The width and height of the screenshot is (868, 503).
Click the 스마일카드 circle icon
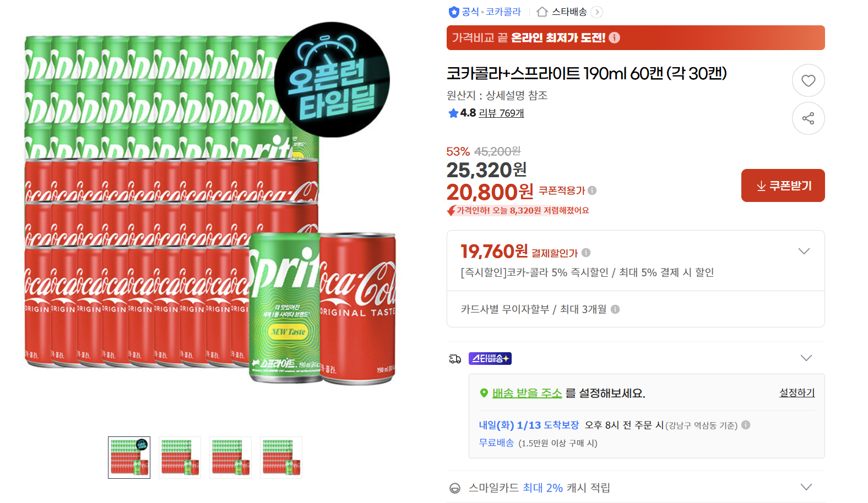454,488
